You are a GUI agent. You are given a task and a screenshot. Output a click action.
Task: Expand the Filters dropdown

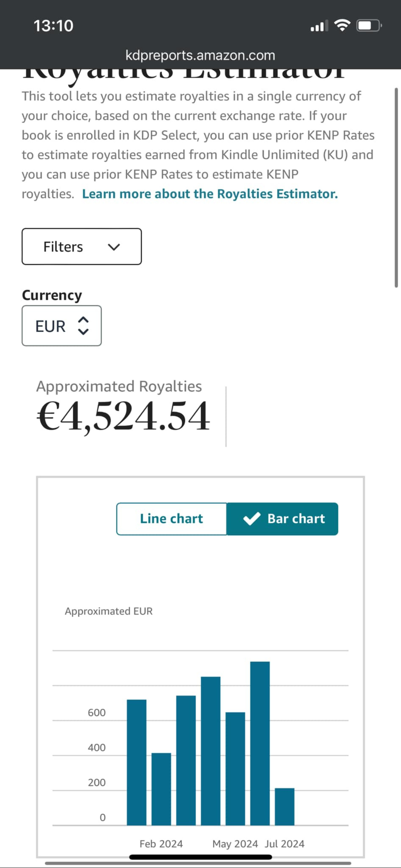(x=82, y=247)
